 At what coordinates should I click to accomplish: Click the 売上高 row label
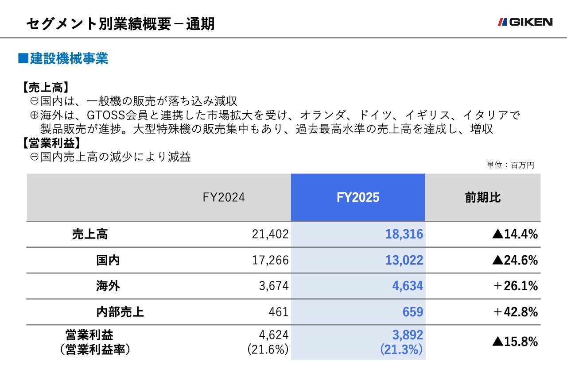click(x=90, y=234)
